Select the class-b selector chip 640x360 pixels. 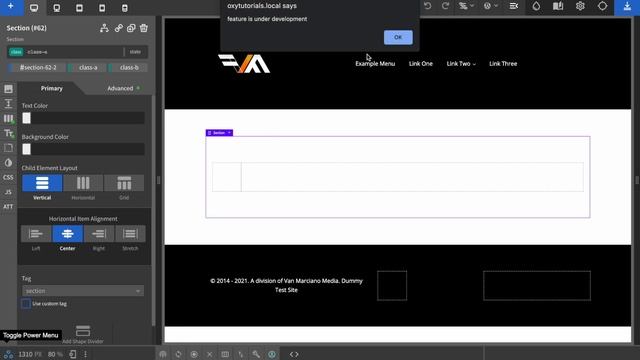tap(129, 67)
